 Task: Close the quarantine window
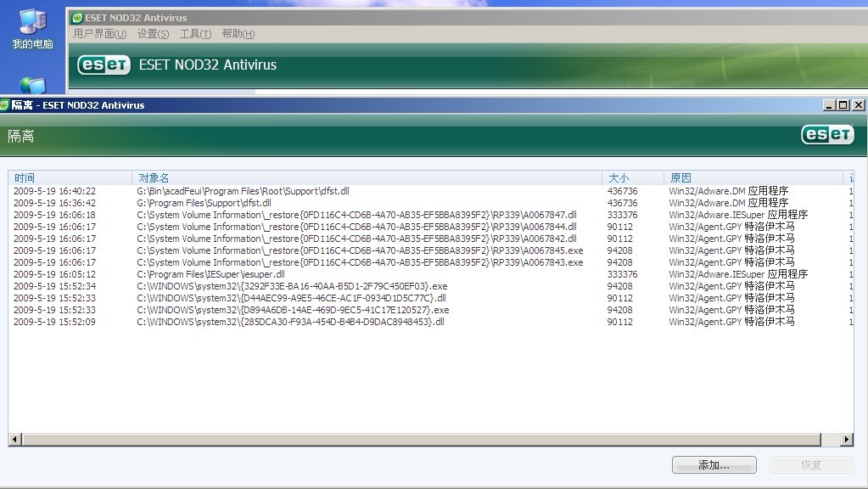pos(858,104)
